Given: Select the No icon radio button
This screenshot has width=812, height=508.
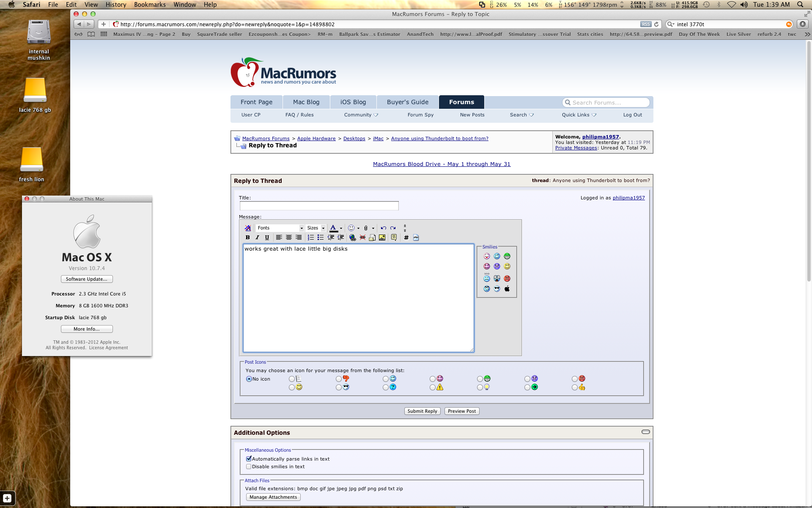Looking at the screenshot, I should 249,379.
